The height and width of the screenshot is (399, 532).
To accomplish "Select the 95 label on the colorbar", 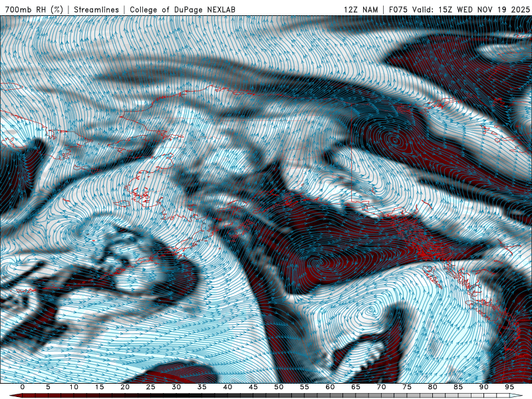I will 509,387.
